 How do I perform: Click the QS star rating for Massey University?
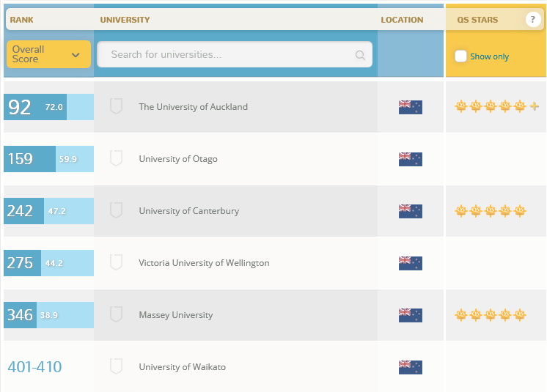pyautogui.click(x=491, y=314)
